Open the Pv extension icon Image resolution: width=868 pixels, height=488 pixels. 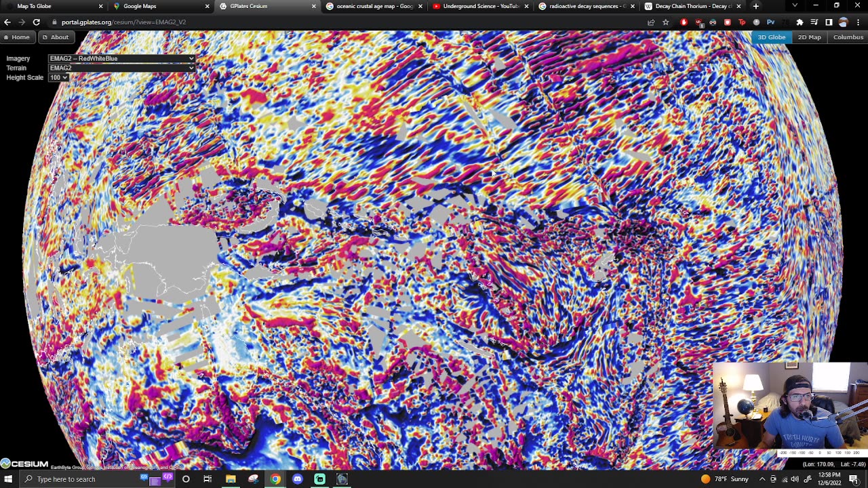point(771,22)
